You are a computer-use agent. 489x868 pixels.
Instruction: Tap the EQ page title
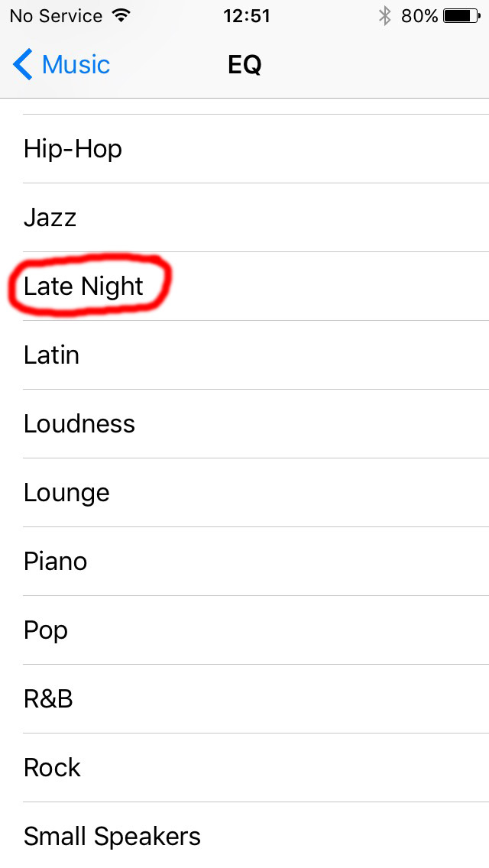tap(244, 65)
